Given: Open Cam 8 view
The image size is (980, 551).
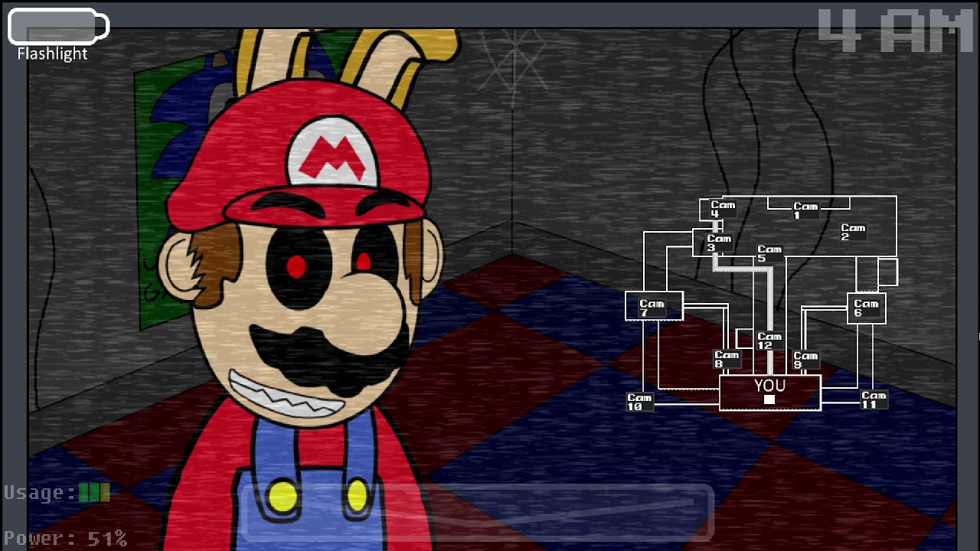Looking at the screenshot, I should click(x=727, y=359).
